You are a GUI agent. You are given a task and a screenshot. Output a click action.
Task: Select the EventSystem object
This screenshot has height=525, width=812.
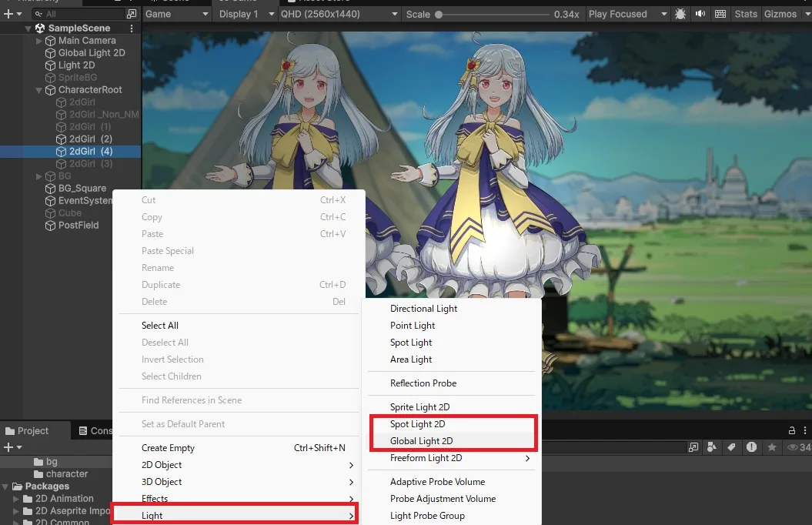[85, 200]
